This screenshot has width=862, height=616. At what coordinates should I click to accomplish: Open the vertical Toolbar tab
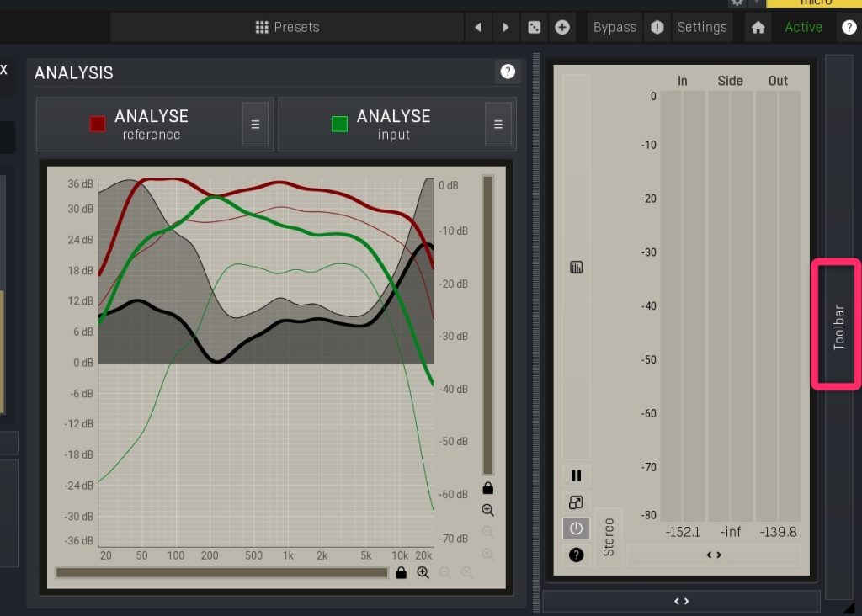[x=838, y=326]
